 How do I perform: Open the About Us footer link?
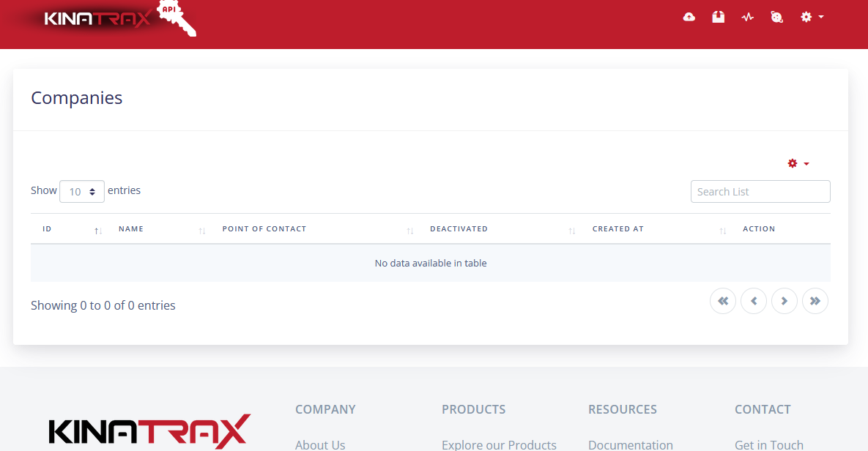320,444
